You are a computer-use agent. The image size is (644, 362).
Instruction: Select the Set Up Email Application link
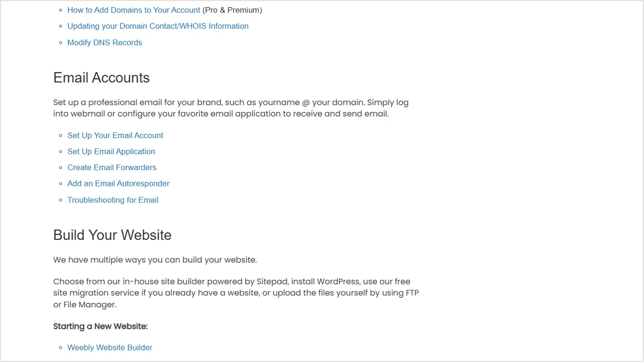point(111,152)
